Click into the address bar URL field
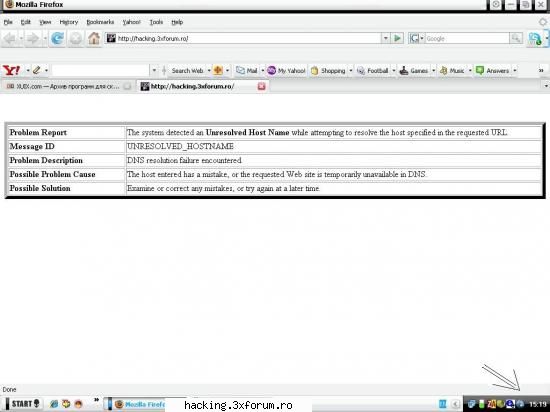The image size is (550, 412). (x=248, y=38)
